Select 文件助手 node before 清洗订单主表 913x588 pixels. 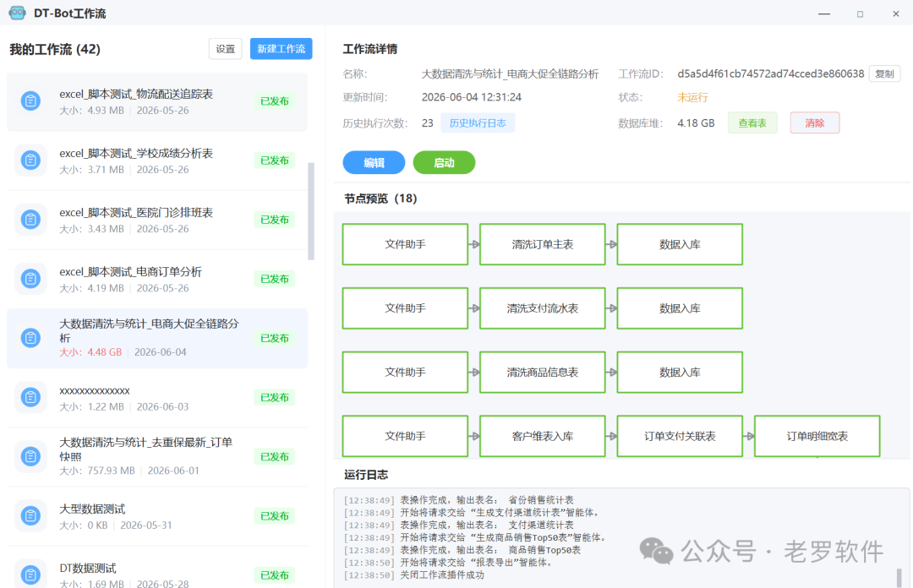(405, 244)
